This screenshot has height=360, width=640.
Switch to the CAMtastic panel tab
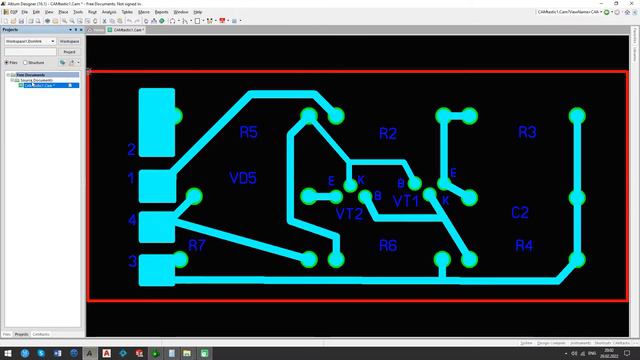tap(41, 334)
